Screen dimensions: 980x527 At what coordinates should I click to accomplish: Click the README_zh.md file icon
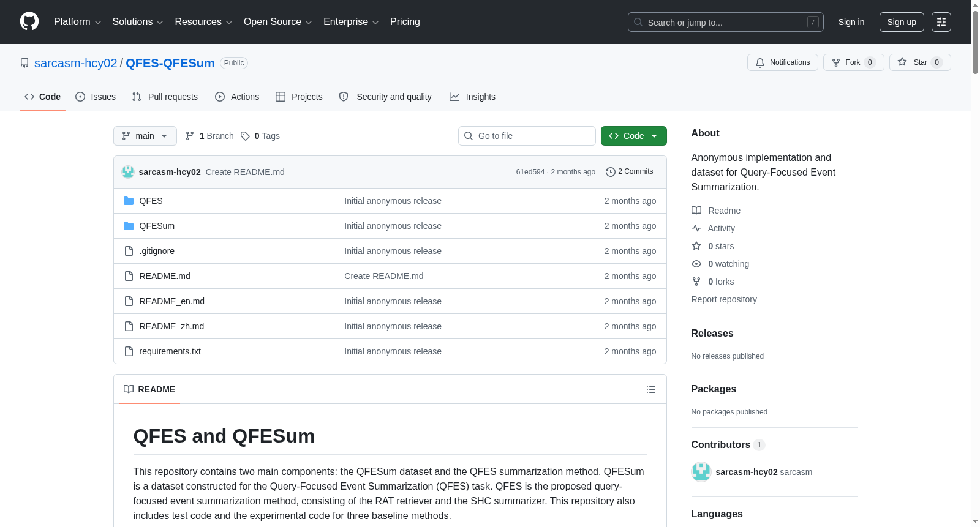point(129,326)
